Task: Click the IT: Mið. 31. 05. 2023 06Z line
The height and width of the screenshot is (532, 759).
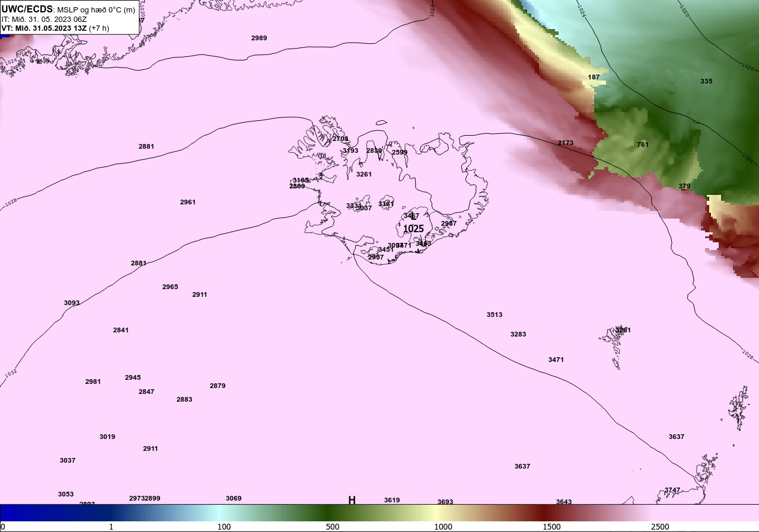Action: point(44,19)
